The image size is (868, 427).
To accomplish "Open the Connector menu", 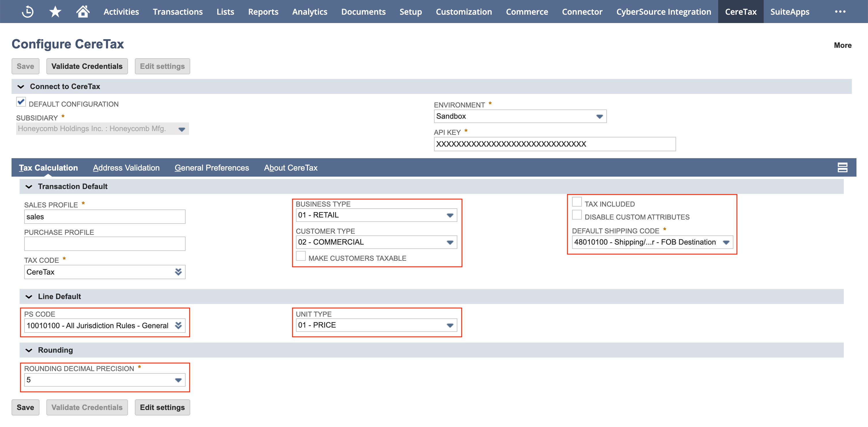I will [x=582, y=12].
